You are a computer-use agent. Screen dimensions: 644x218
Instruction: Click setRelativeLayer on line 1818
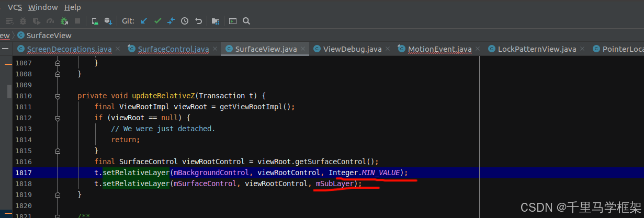pos(136,183)
